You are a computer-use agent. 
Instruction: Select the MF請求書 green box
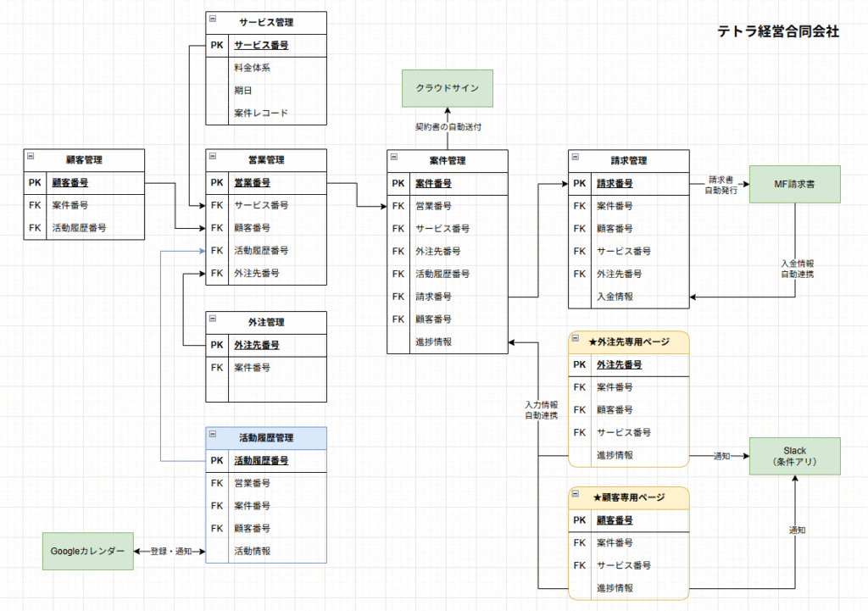tap(794, 184)
